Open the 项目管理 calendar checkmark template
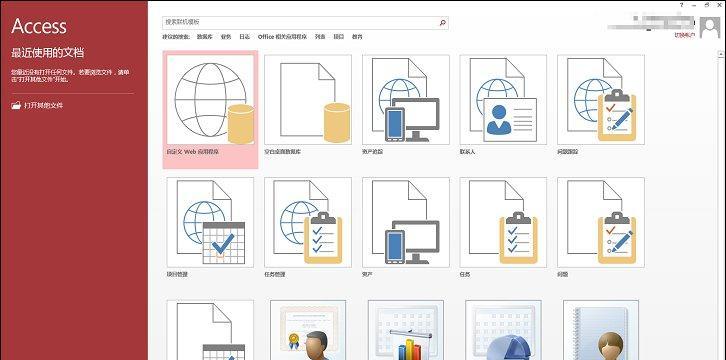Viewport: 726px width, 360px height. click(x=210, y=222)
